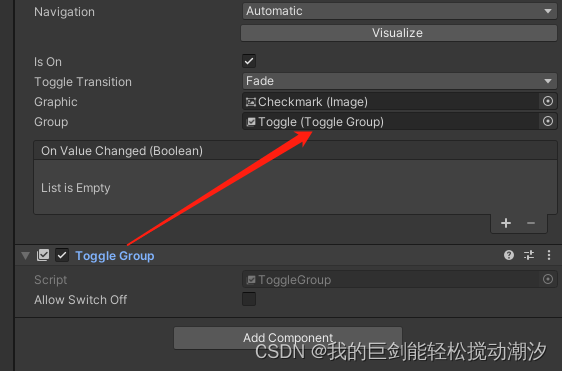Click the Toggle Group component icon
The height and width of the screenshot is (371, 562).
tap(43, 255)
